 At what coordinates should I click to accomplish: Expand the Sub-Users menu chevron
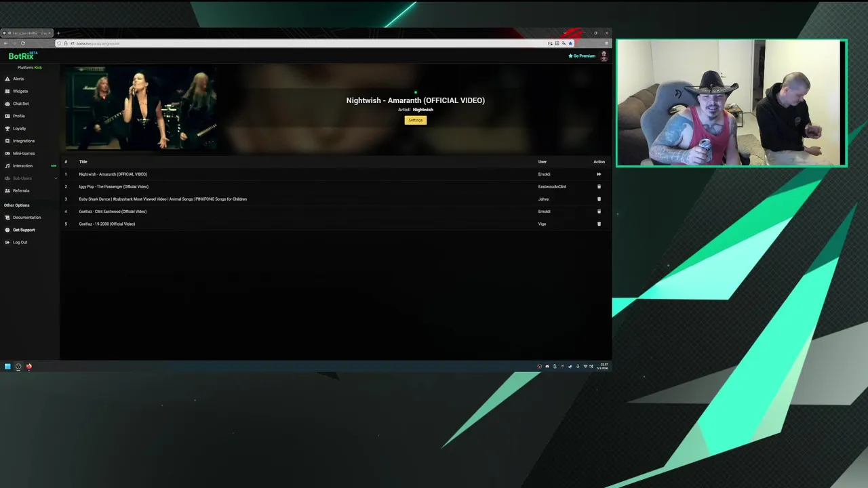click(x=56, y=178)
